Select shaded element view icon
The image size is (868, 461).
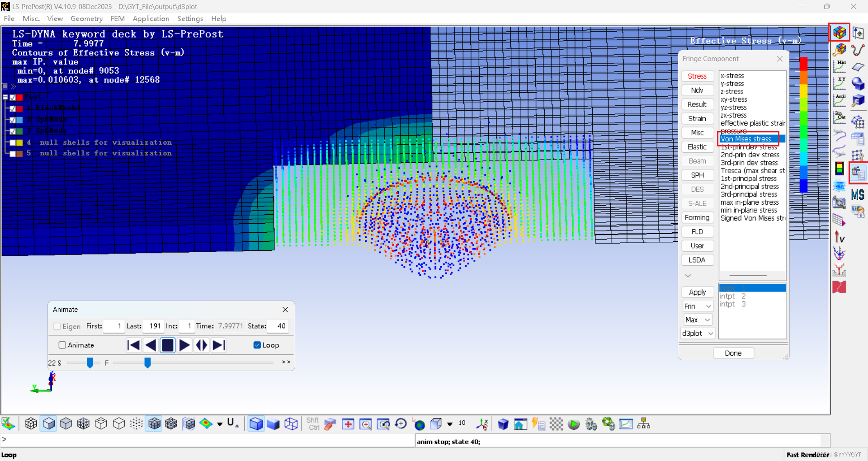coord(48,424)
